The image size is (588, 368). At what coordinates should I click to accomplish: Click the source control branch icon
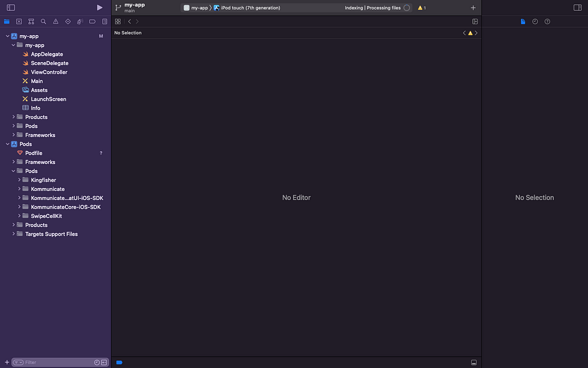118,7
